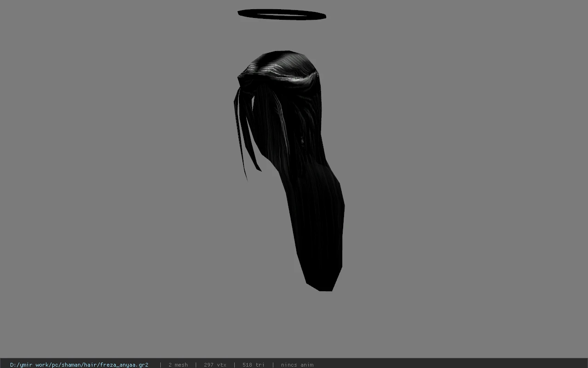
Task: Click the 'nincs anim' status text
Action: (297, 365)
